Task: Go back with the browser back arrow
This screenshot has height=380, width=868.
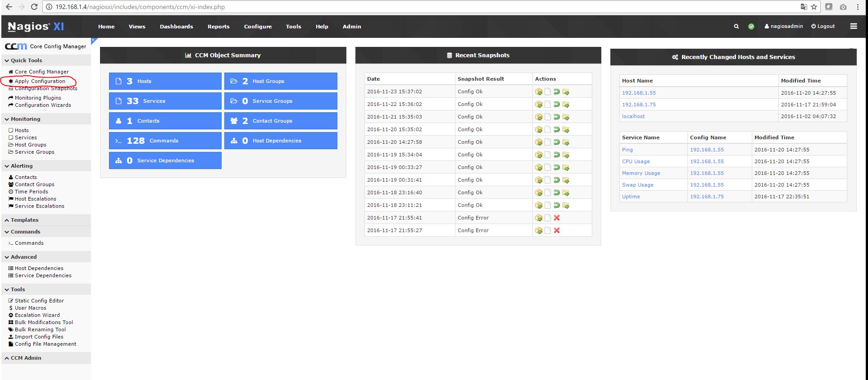Action: (x=9, y=7)
